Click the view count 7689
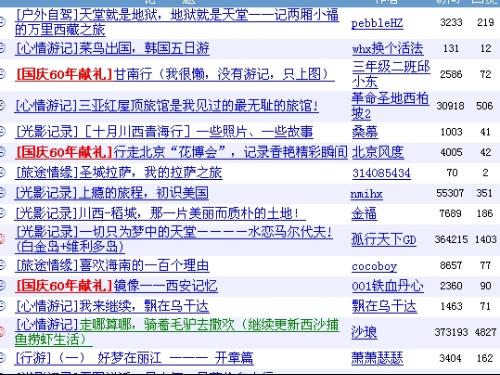 click(450, 213)
